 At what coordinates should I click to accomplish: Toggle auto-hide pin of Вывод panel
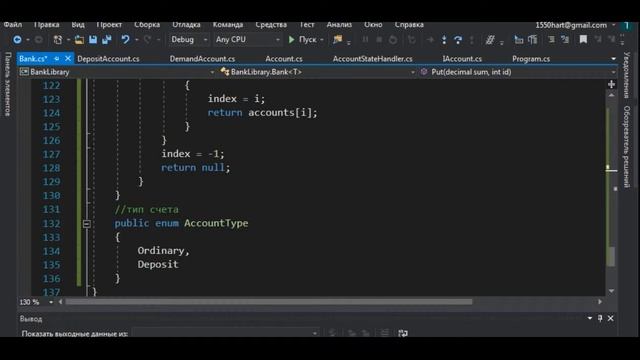tap(600, 318)
